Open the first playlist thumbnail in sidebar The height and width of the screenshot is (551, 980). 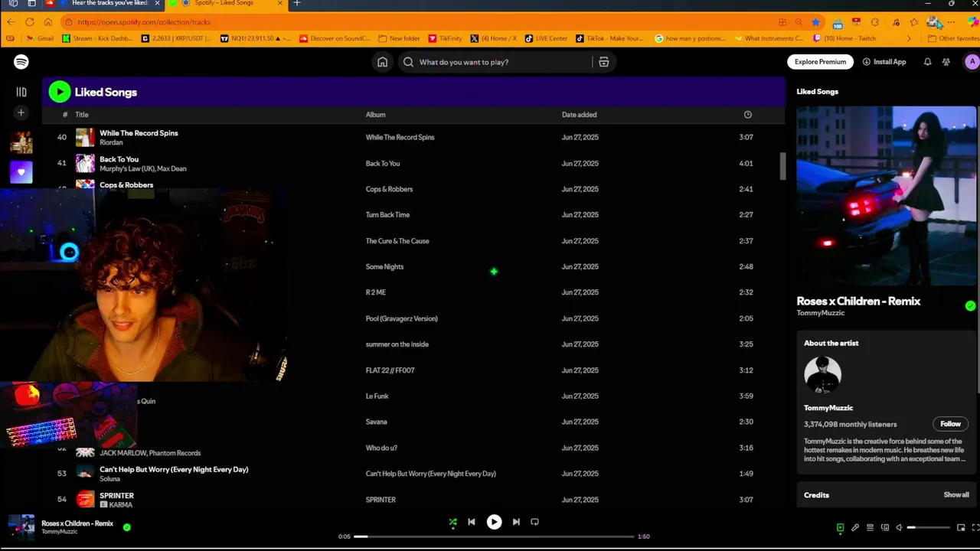(x=21, y=142)
